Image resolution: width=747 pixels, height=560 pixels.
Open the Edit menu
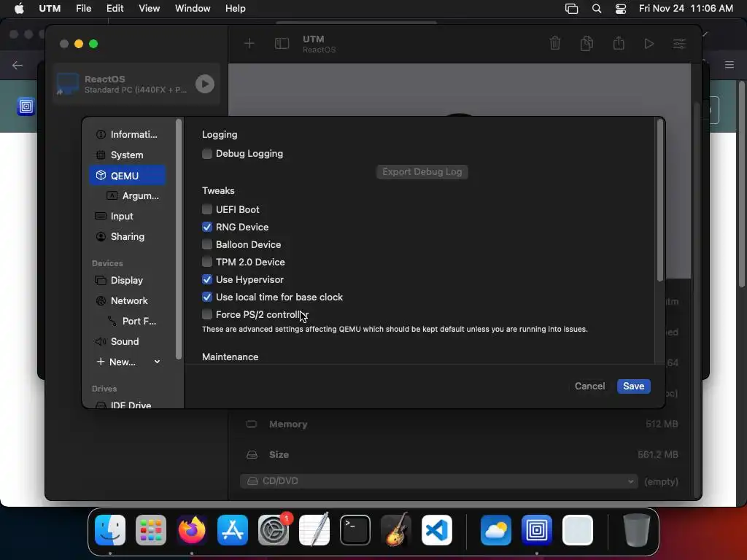click(115, 8)
